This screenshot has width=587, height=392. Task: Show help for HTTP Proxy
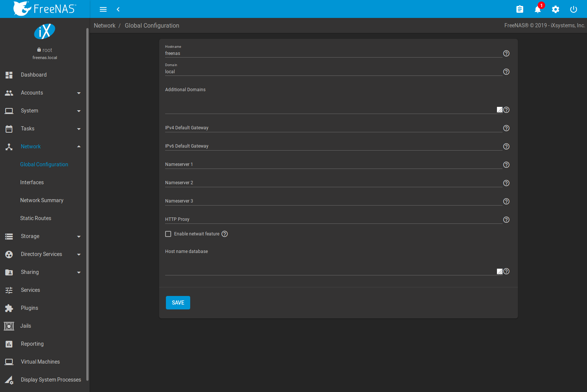coord(506,220)
